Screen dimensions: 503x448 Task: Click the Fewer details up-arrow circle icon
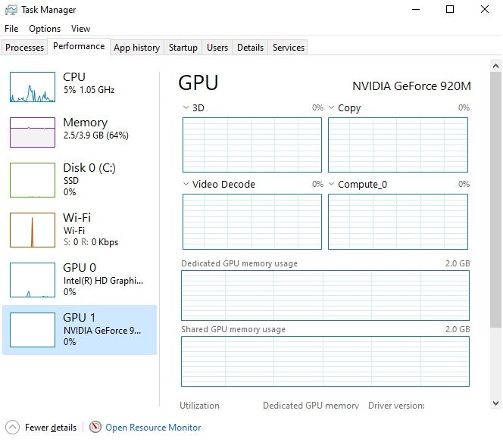(13, 427)
